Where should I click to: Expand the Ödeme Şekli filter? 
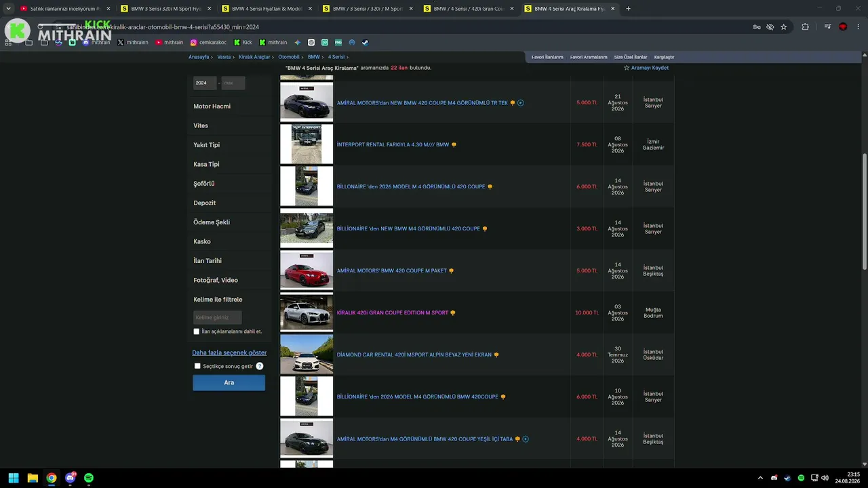(x=229, y=222)
